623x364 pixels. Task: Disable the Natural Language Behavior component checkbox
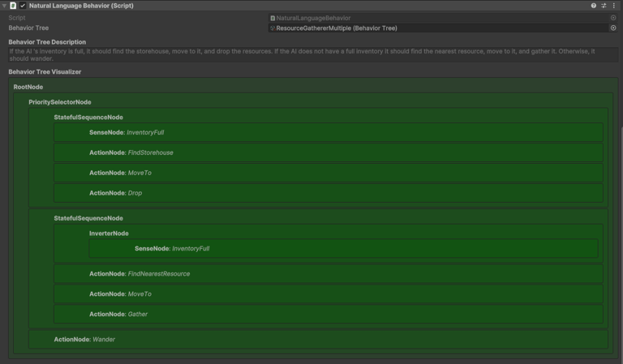23,6
